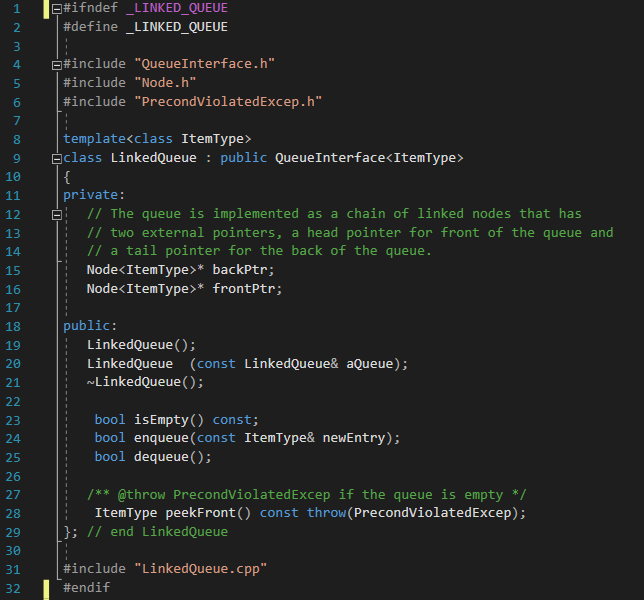Screen dimensions: 644x600
Task: Click the ~LinkedQueue() destructor
Action: (x=145, y=382)
